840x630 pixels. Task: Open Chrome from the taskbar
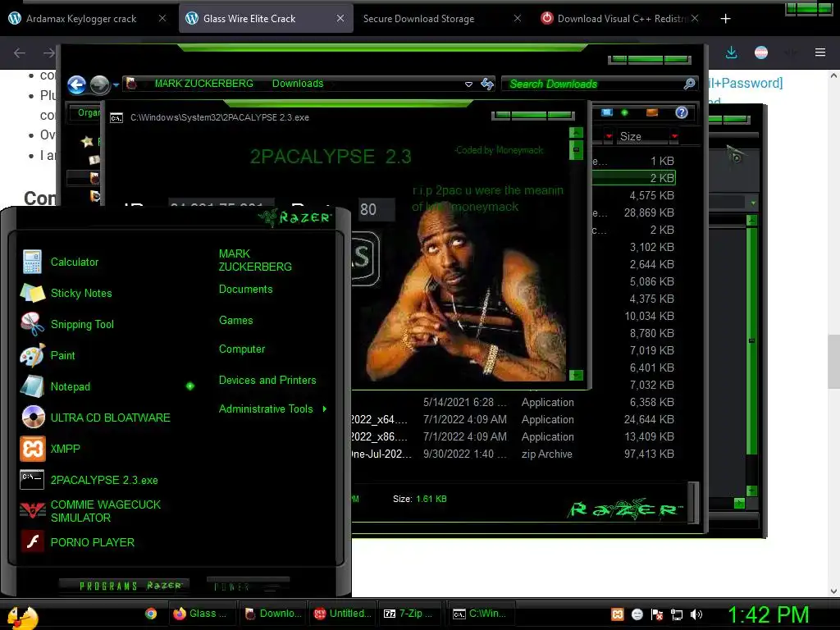[x=151, y=614]
